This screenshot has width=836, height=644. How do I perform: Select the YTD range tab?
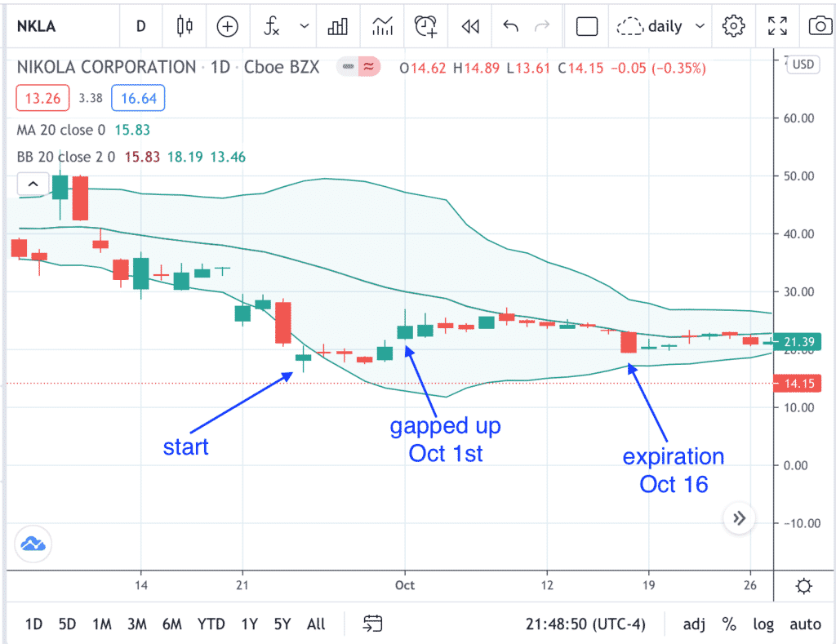pos(211,624)
